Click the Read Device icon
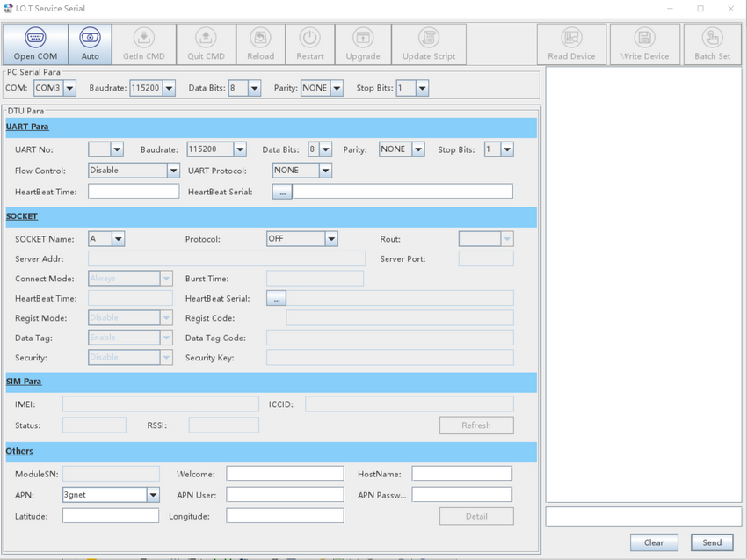Viewport: 747px width, 560px height. [x=571, y=39]
